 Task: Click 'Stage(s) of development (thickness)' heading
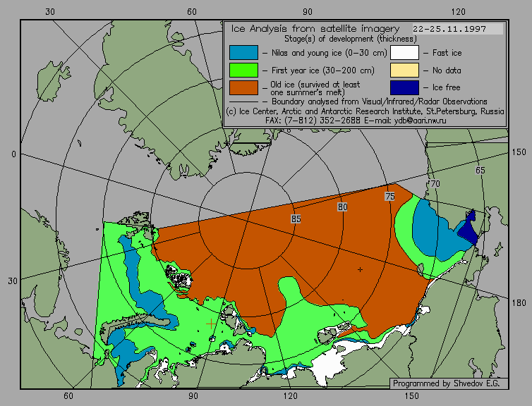click(x=351, y=39)
